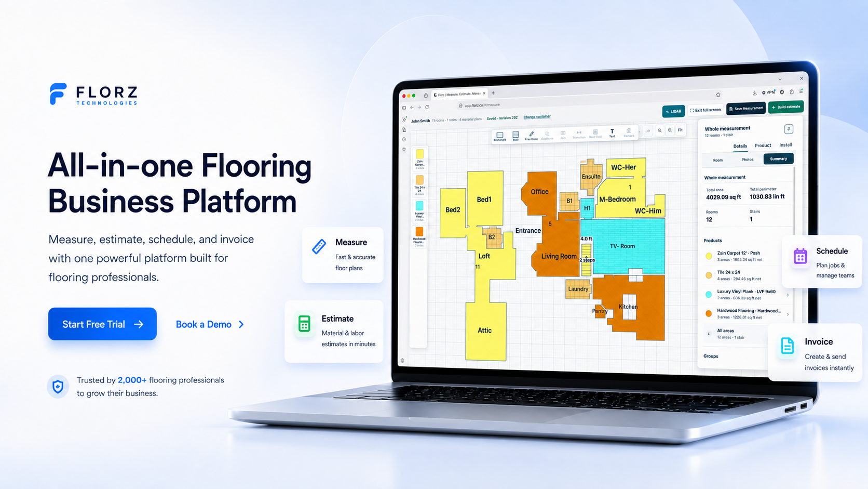
Task: Open a new browser tab
Action: tap(493, 93)
